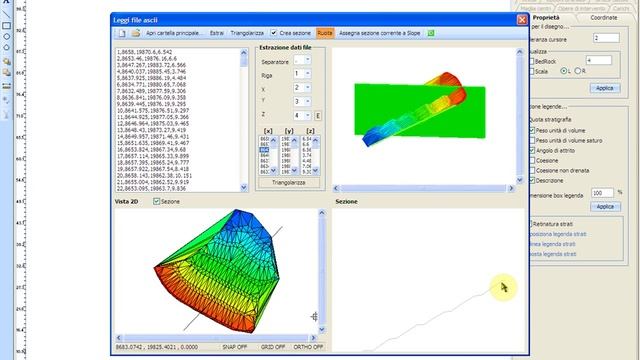Image resolution: width=640 pixels, height=360 pixels.
Task: Click the box legenda size field showing 100
Action: (602, 193)
